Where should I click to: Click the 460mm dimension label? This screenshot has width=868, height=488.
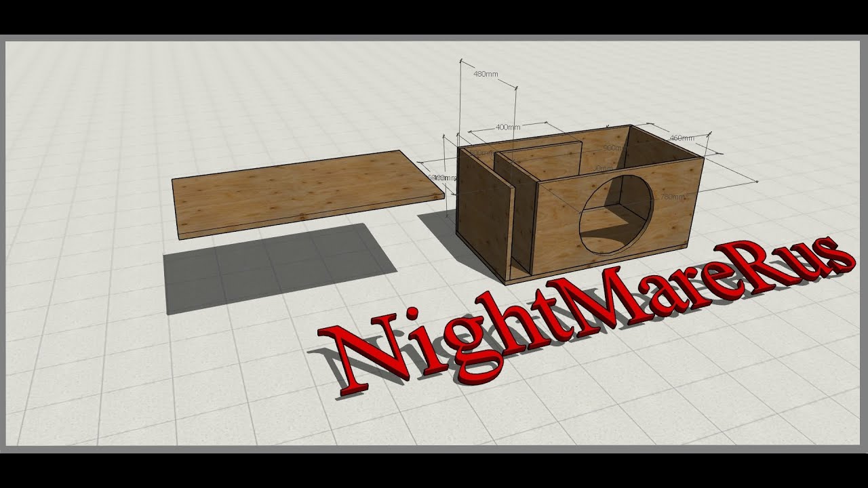pos(682,138)
